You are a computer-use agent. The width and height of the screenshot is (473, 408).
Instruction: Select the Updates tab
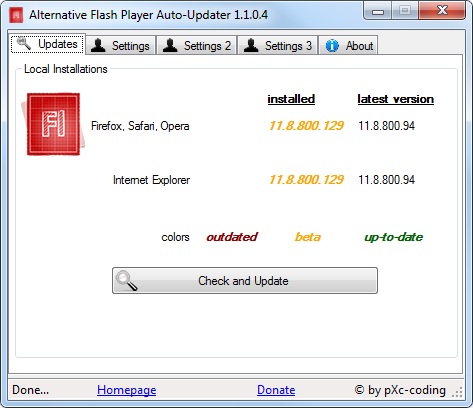click(47, 44)
